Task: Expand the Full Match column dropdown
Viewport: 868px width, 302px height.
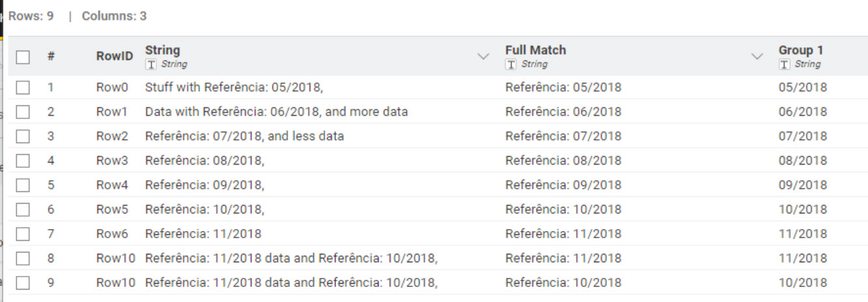Action: (x=757, y=57)
